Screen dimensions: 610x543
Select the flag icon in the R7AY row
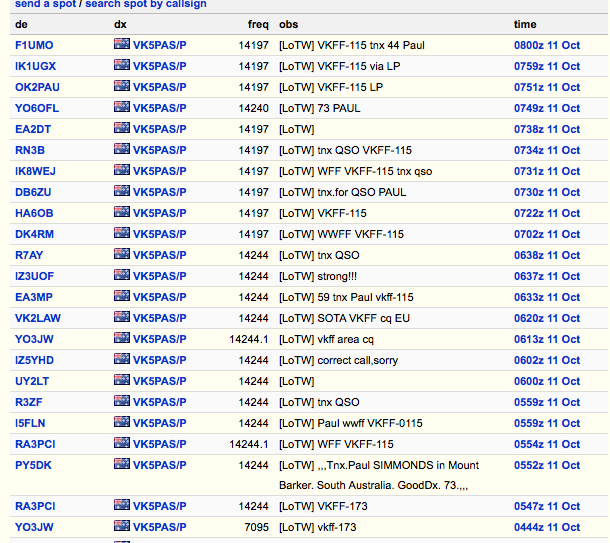pyautogui.click(x=122, y=254)
